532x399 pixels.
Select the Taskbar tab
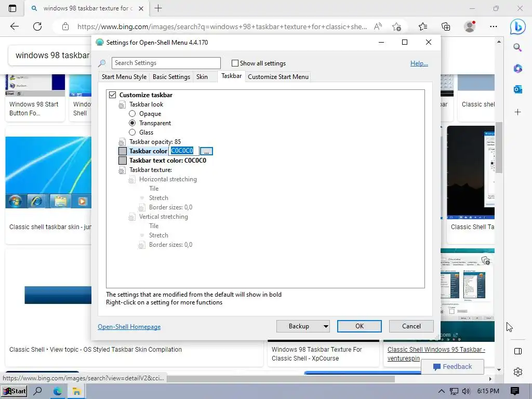(x=231, y=76)
